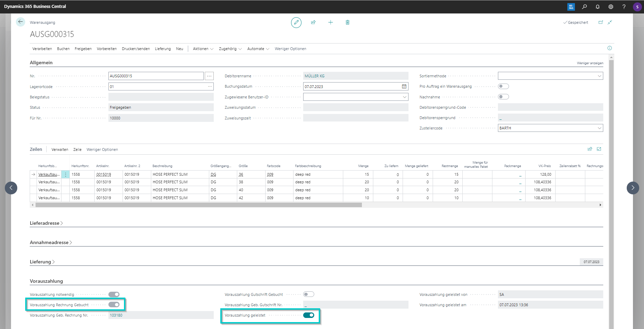Click the Buchen action

63,49
